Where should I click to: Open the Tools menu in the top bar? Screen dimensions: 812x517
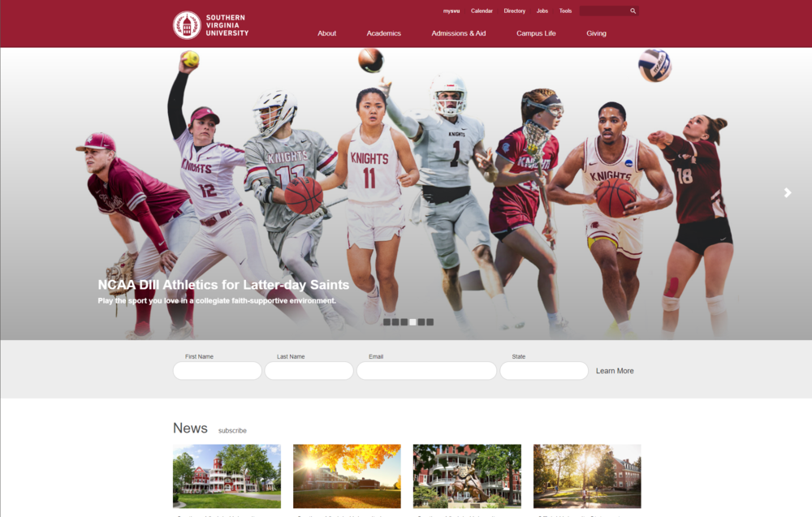(x=565, y=11)
